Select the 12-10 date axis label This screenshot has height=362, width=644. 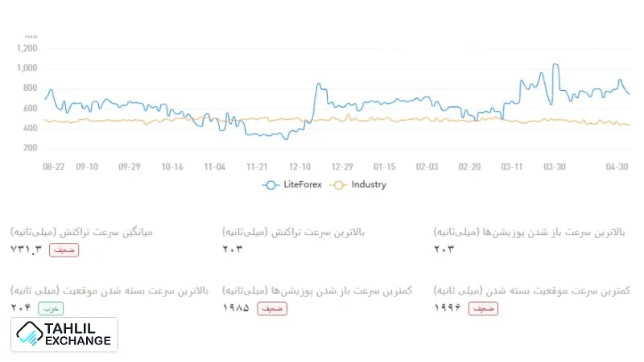coord(300,167)
